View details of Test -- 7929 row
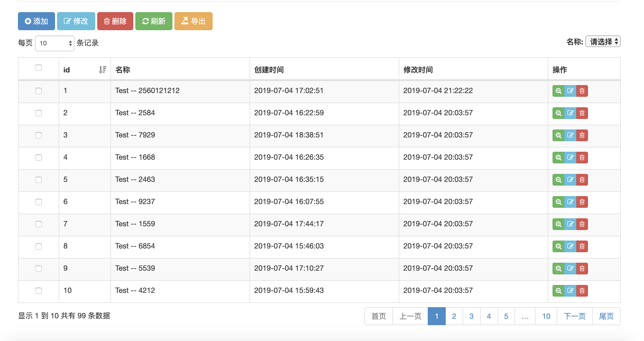Viewport: 644px width, 341px height. click(x=558, y=135)
